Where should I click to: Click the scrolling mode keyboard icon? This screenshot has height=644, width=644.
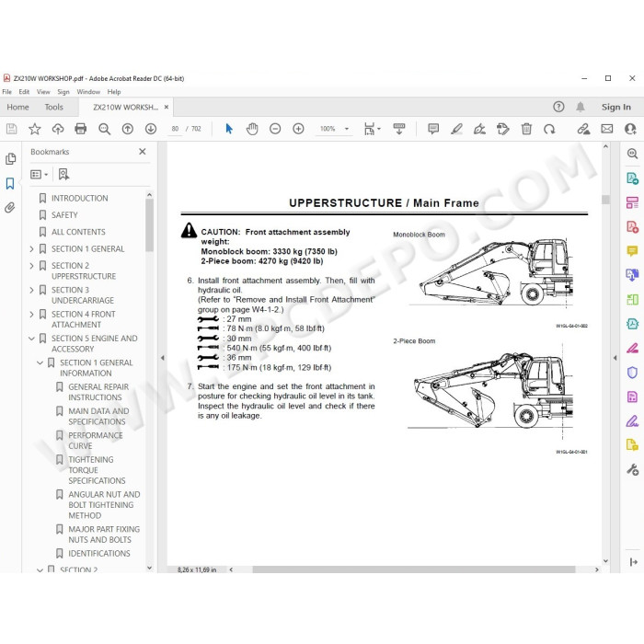[399, 129]
